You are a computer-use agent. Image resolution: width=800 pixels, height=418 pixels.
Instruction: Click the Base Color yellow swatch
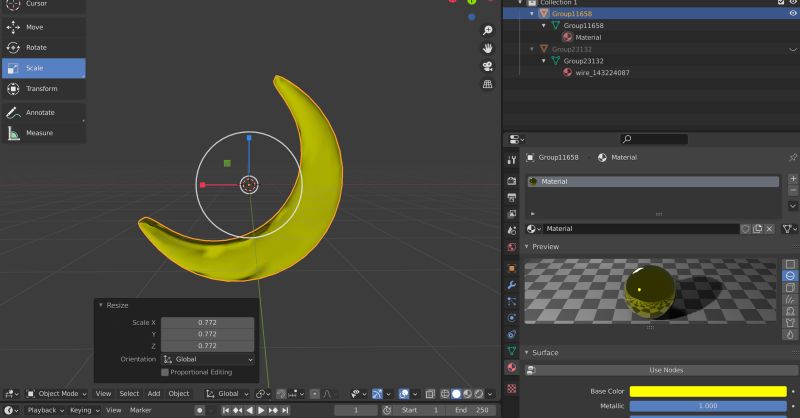click(x=708, y=391)
